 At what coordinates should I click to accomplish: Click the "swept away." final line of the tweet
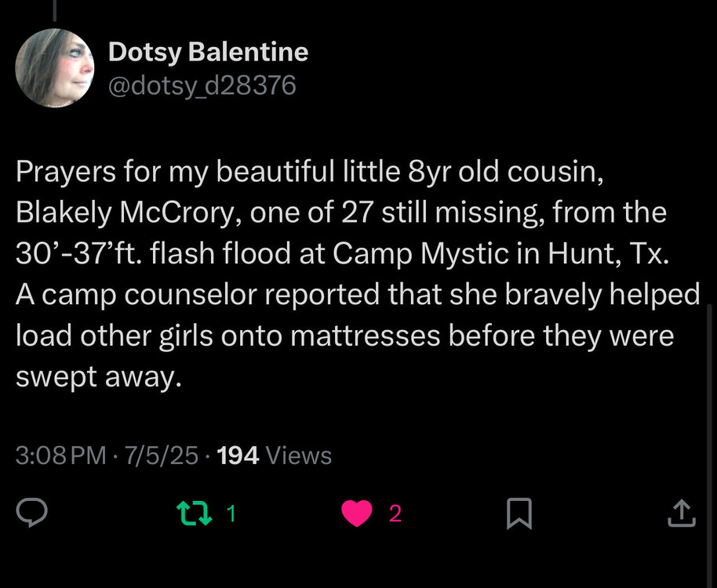pos(98,377)
